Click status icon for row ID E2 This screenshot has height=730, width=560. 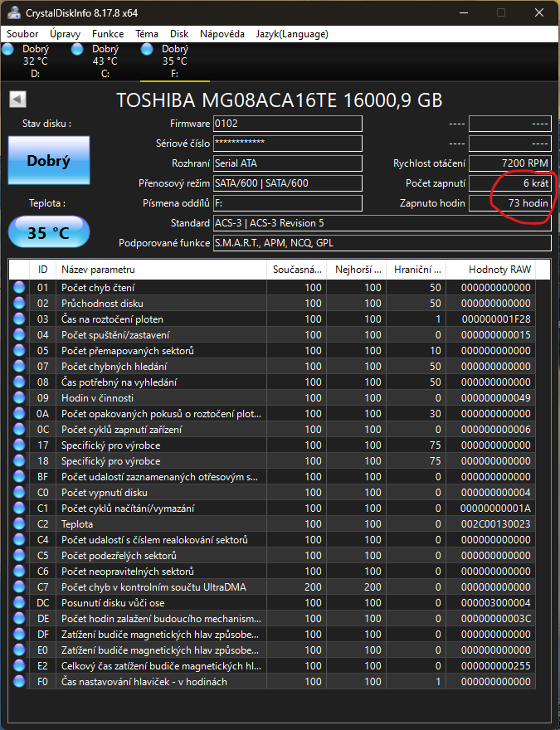coord(19,666)
